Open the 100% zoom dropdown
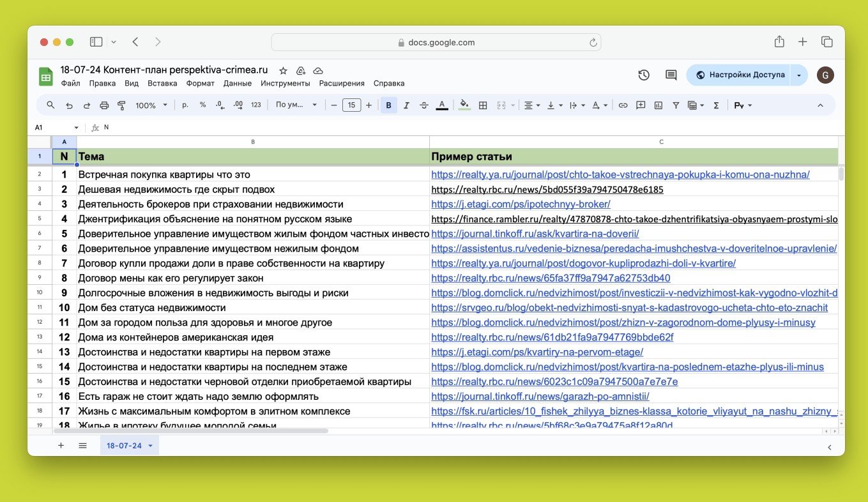Viewport: 868px width, 502px height. 151,105
